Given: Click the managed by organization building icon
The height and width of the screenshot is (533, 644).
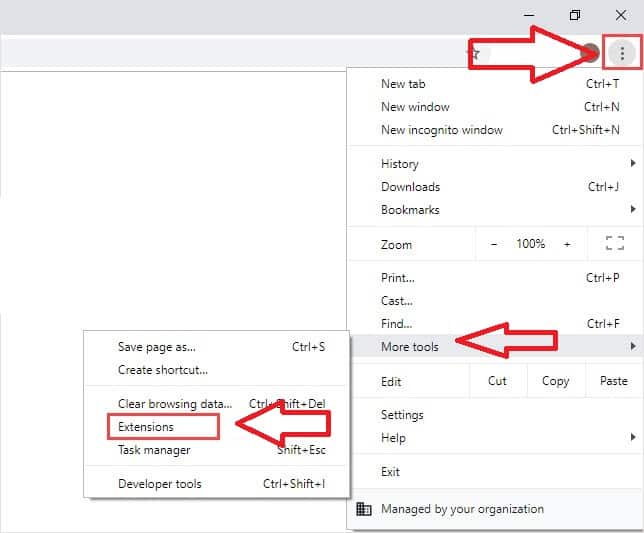Looking at the screenshot, I should click(364, 509).
